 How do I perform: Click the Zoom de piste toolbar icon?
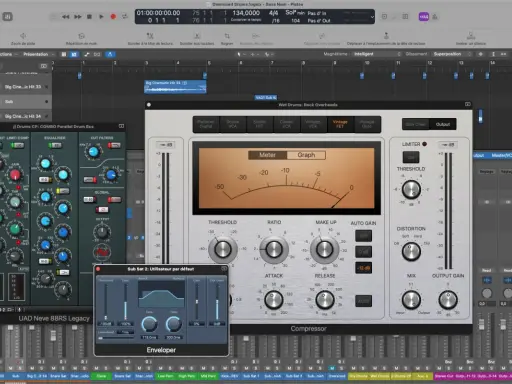click(x=23, y=36)
